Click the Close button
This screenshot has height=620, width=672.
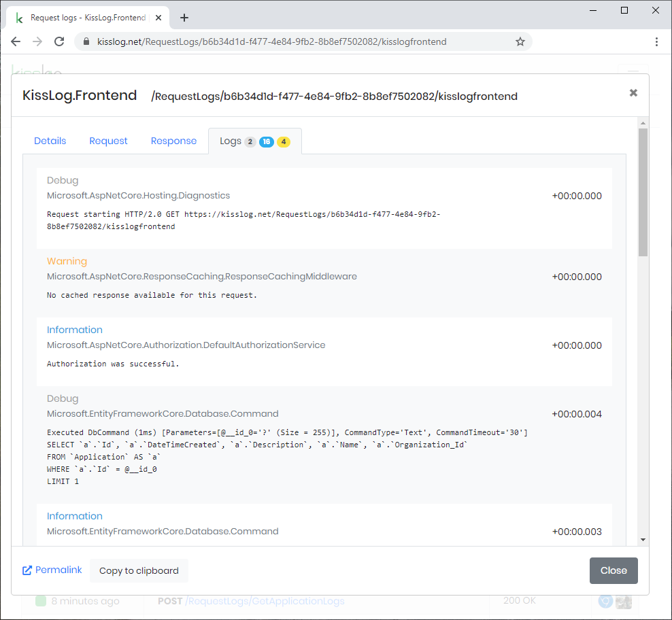coord(614,570)
